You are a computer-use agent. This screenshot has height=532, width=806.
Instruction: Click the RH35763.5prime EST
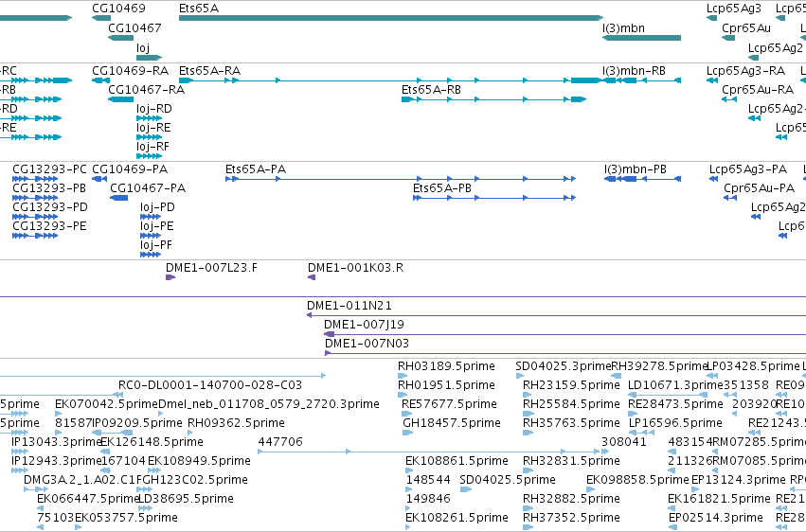(528, 433)
